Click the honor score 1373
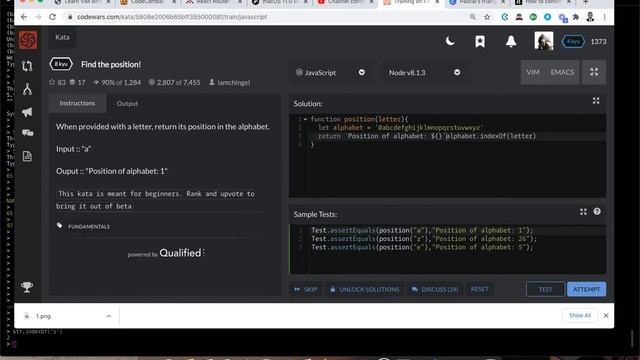The image size is (640, 360). [598, 42]
